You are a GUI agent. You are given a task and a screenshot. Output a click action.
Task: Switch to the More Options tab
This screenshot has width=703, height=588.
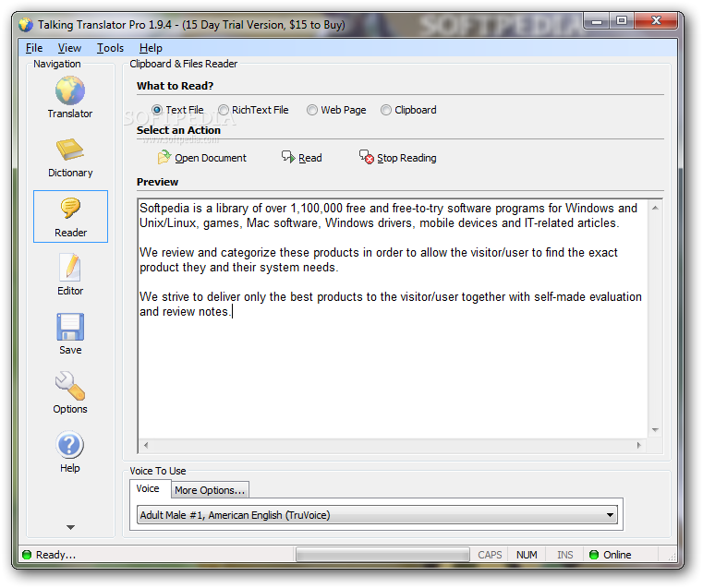pos(210,490)
